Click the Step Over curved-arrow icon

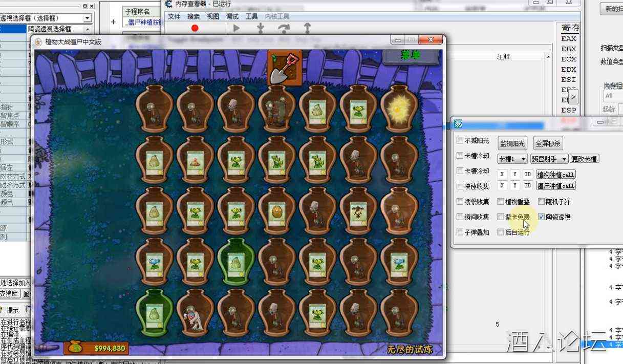(x=284, y=28)
